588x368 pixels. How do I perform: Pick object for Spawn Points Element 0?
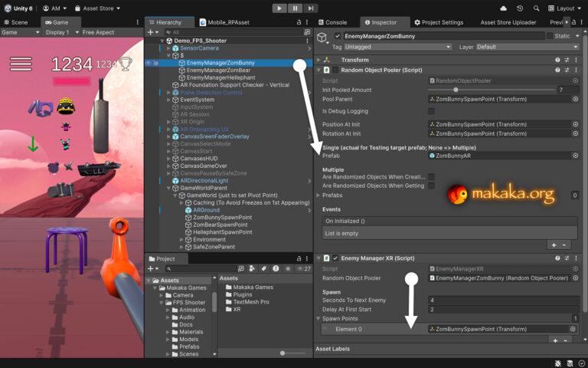(573, 329)
